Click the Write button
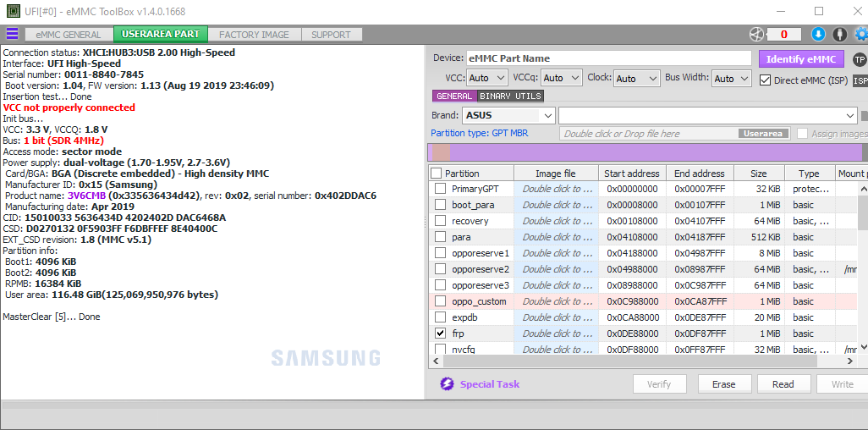 coord(843,384)
